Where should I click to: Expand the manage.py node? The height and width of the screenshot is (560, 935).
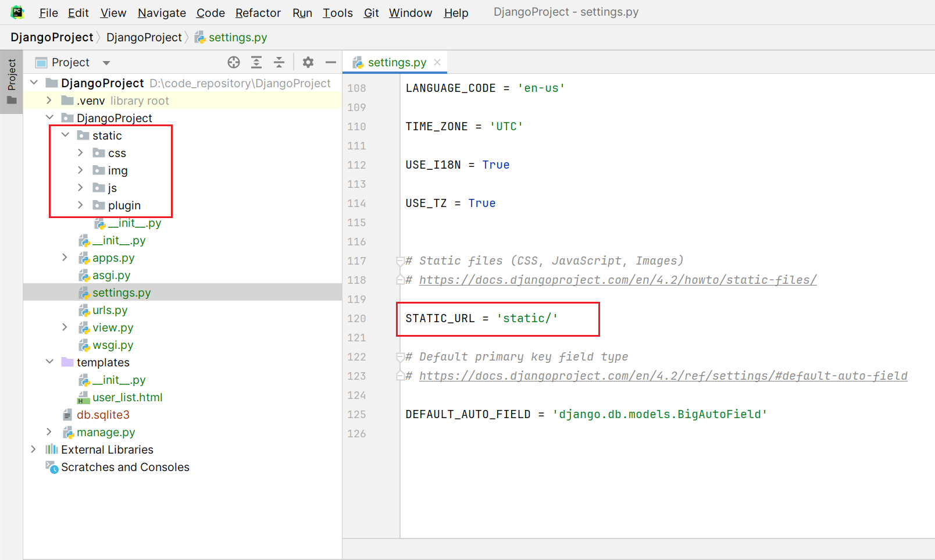coord(49,432)
